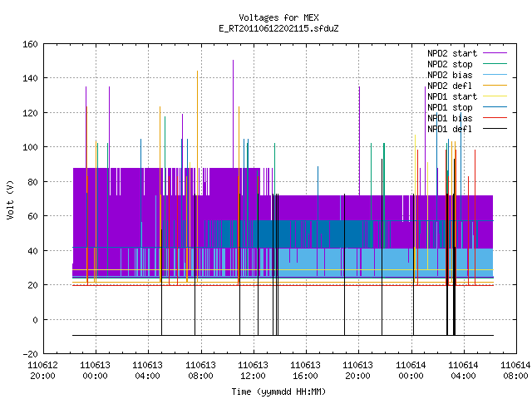Click the NPD2 defl legend label
This screenshot has height=399, width=532.
point(450,86)
